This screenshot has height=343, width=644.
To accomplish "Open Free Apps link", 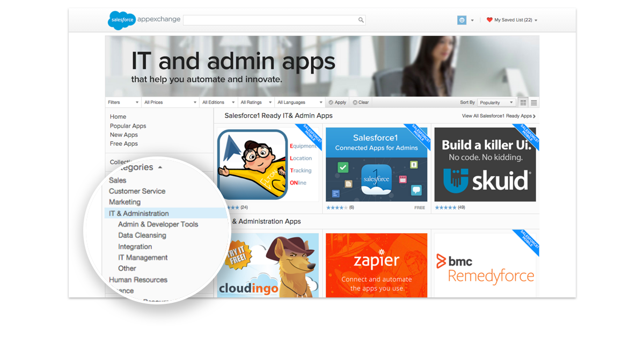I will pos(124,144).
